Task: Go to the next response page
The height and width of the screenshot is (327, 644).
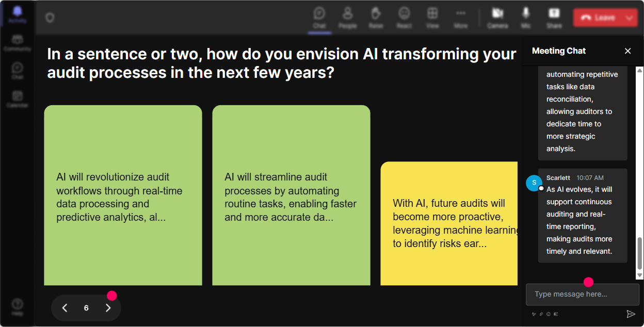Action: tap(108, 308)
